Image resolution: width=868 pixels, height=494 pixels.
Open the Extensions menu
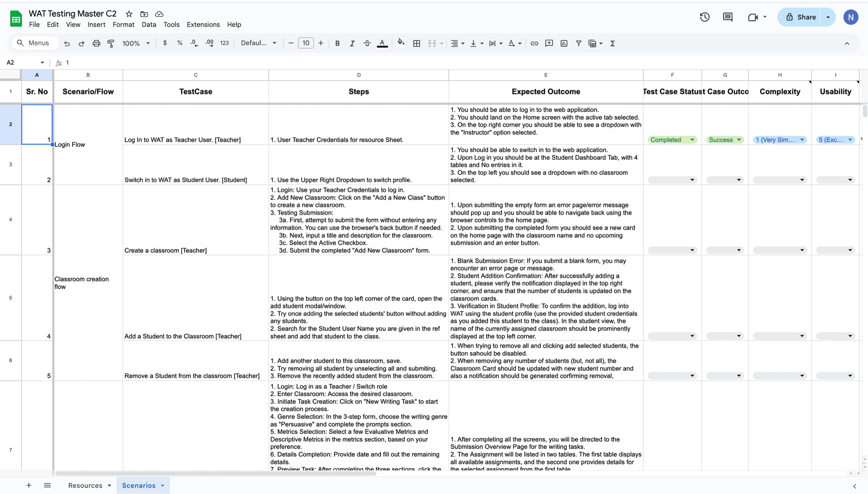pyautogui.click(x=203, y=25)
